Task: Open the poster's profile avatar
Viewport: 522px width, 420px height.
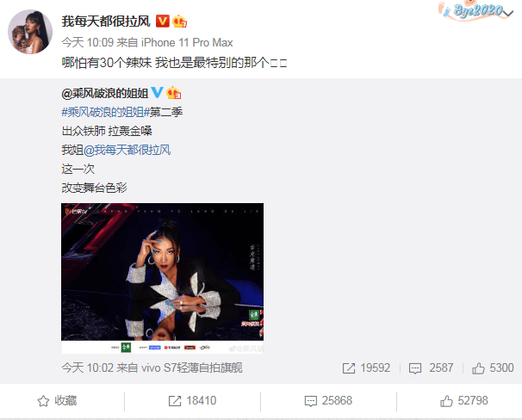Action: point(30,32)
